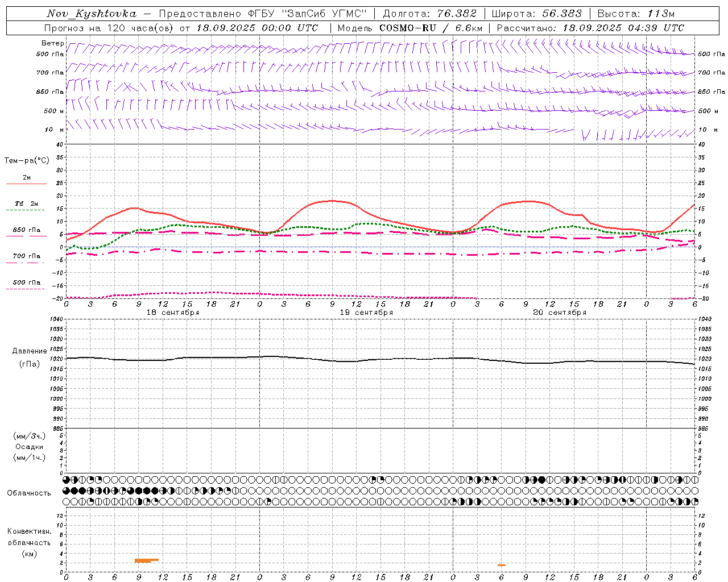
Task: Click the Облачность panel label
Action: pyautogui.click(x=29, y=493)
